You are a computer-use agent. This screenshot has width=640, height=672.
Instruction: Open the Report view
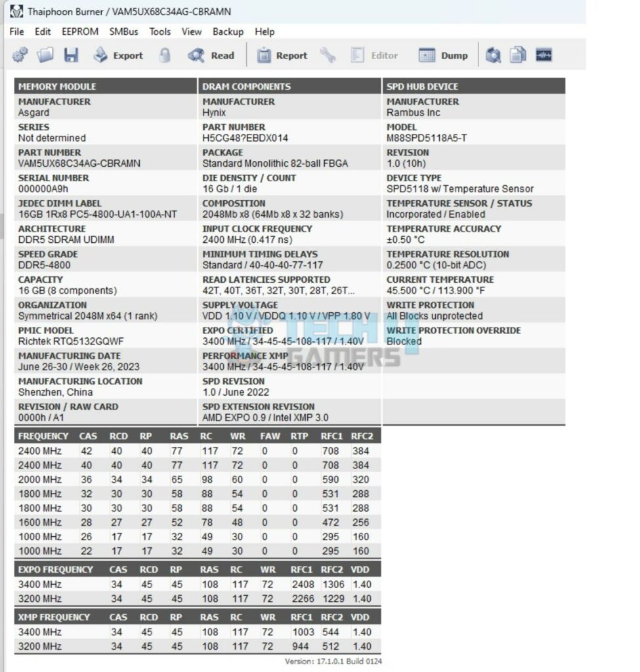[282, 55]
